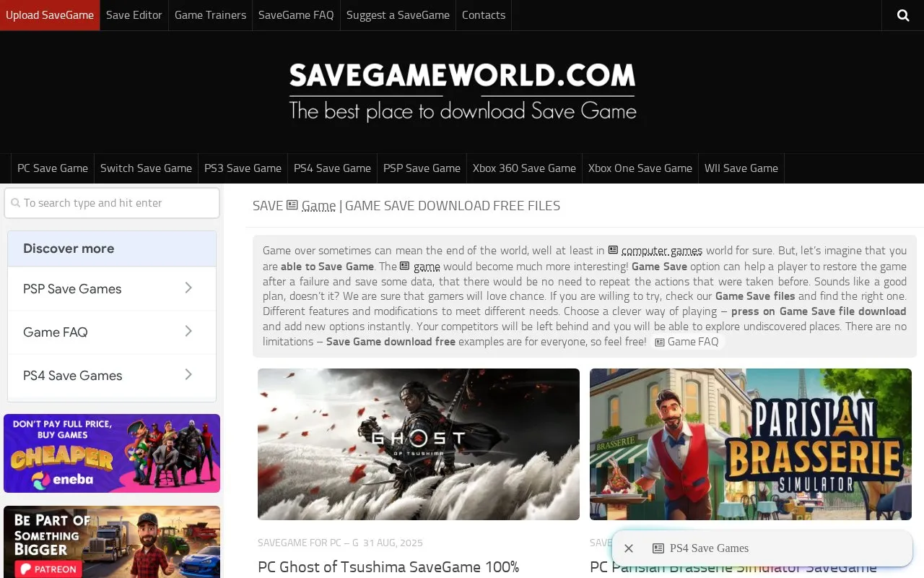Screen dimensions: 924x578
Task: Browse WII Save Game category
Action: (741, 168)
